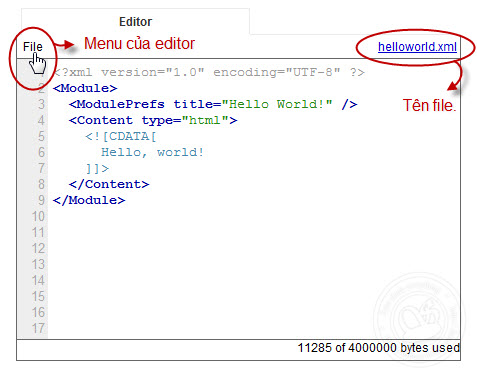Click the "11285 of 4000000 bytes used" status text

click(378, 348)
